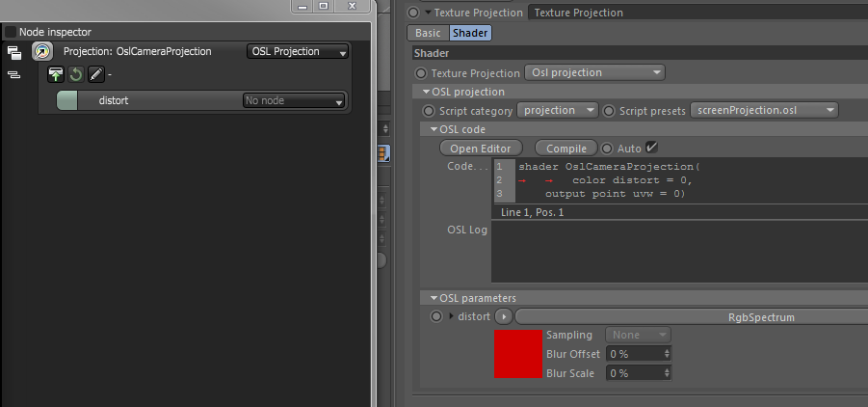
Task: Collapse the OSL projection section
Action: pyautogui.click(x=426, y=92)
